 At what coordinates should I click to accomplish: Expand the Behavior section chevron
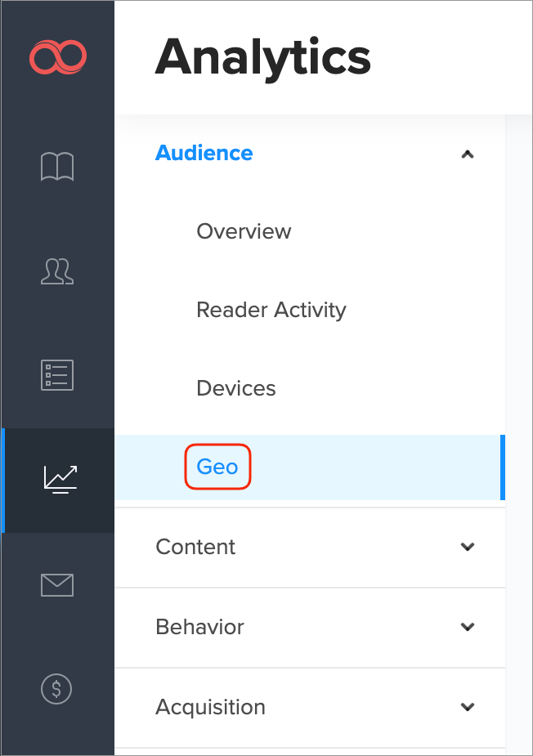coord(467,627)
